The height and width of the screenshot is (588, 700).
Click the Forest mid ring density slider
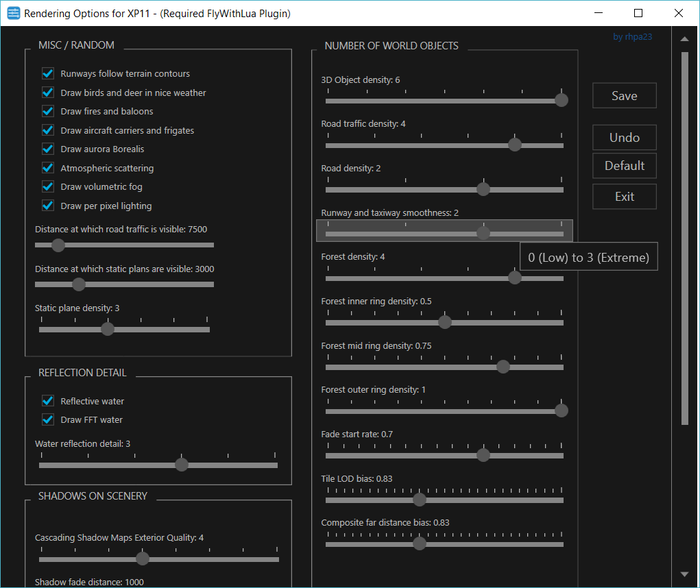(x=444, y=364)
